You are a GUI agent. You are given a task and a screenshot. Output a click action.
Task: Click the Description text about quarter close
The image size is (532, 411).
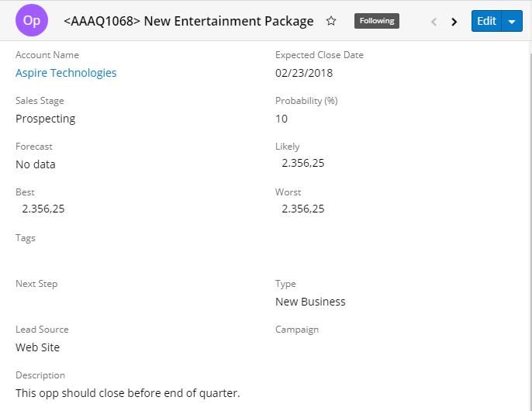[128, 393]
